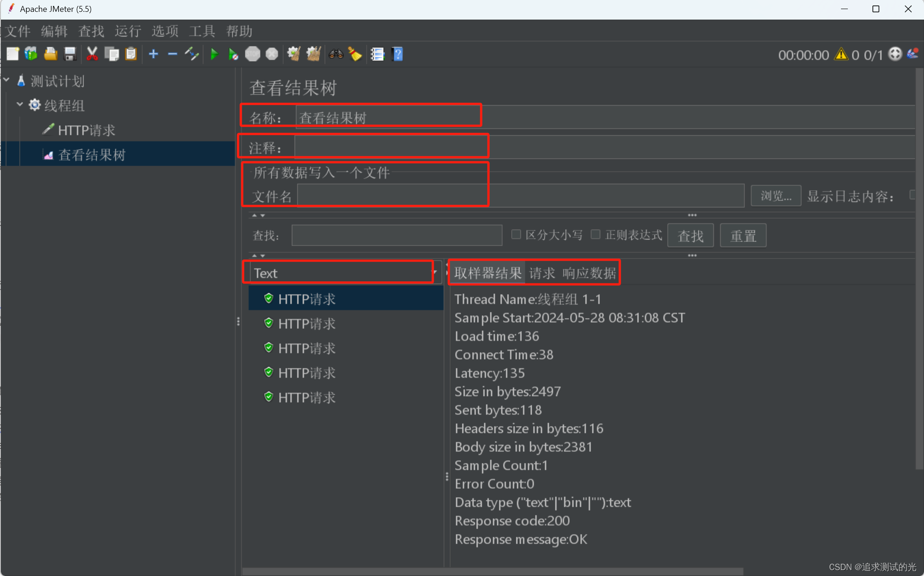Click the green Start test run icon
This screenshot has height=576, width=924.
[x=214, y=55]
